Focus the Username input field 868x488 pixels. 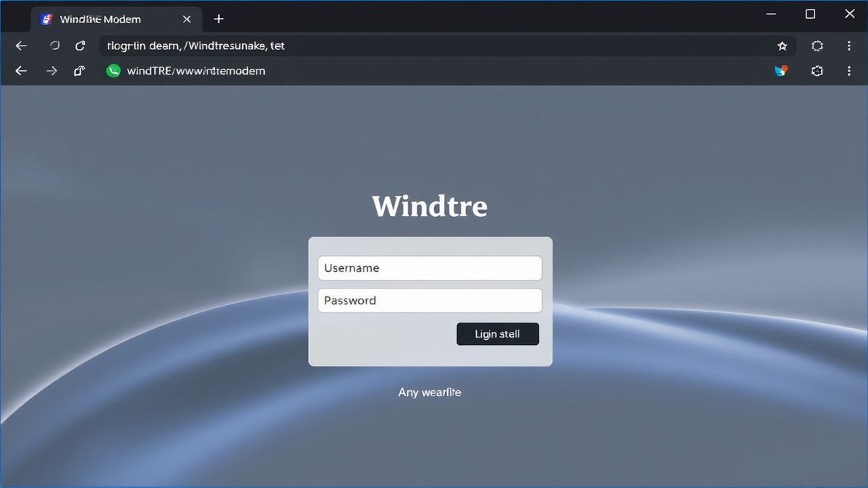(430, 268)
